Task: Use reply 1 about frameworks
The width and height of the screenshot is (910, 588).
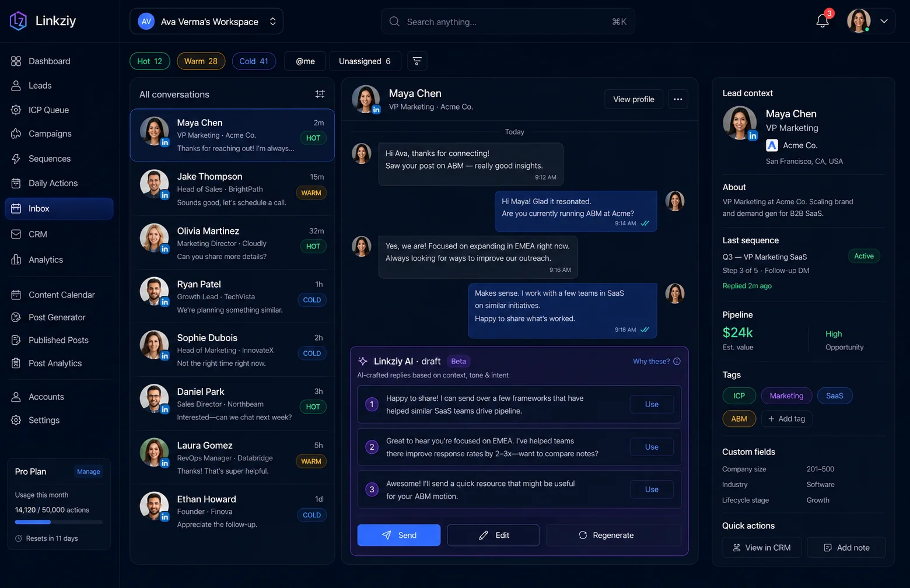Action: 652,404
